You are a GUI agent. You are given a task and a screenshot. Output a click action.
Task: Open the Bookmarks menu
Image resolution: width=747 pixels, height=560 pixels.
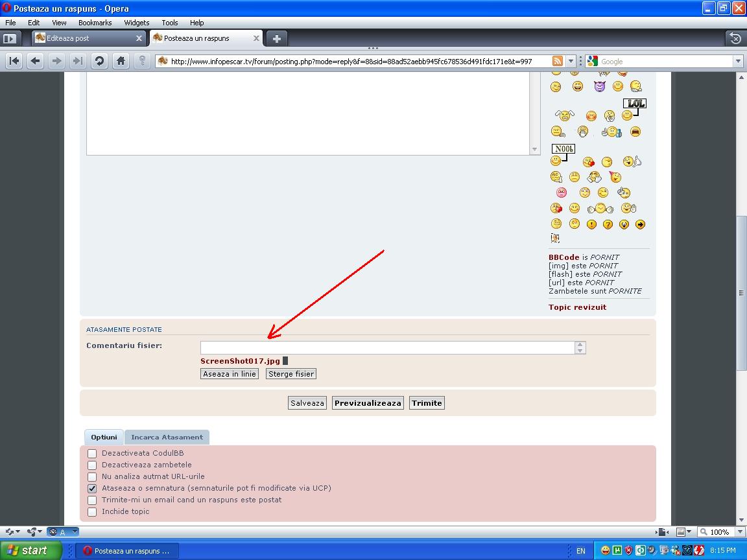pyautogui.click(x=95, y=23)
